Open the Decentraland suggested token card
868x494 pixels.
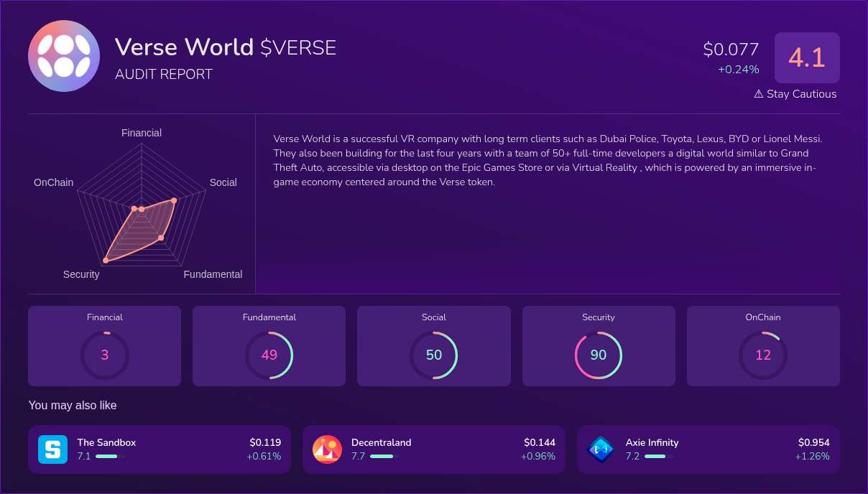pos(433,449)
